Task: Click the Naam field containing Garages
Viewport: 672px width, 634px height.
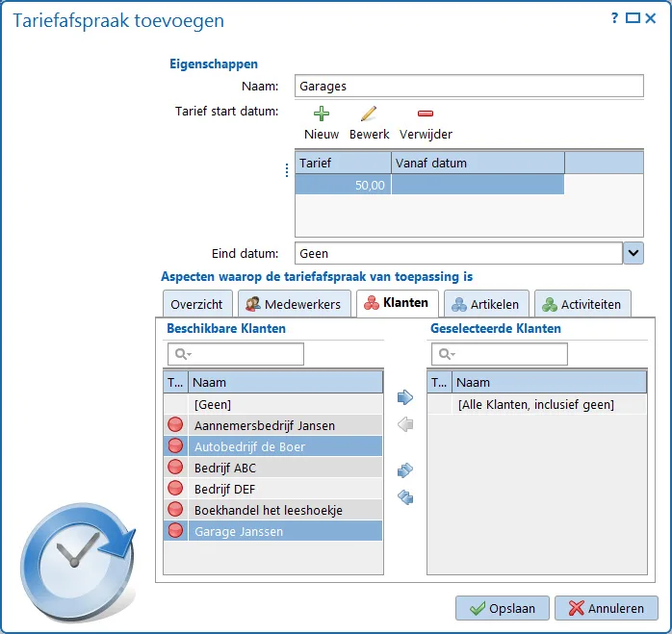Action: 469,86
